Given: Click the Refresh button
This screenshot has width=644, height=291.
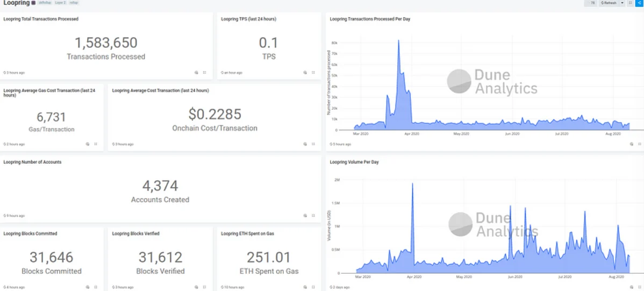Looking at the screenshot, I should coord(609,3).
